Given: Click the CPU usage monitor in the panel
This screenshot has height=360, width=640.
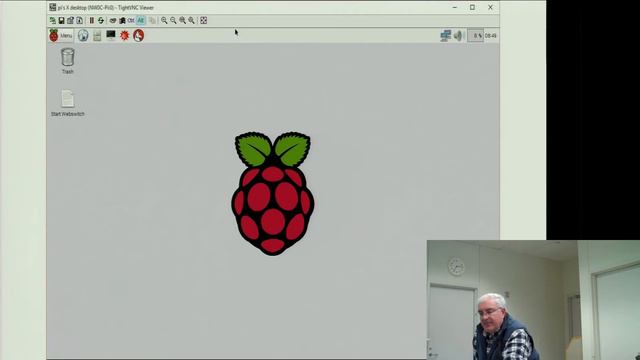Looking at the screenshot, I should (475, 36).
